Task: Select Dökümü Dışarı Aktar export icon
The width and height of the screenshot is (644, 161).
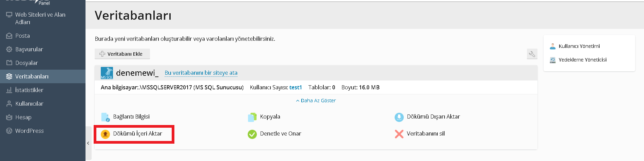Action: coord(399,117)
